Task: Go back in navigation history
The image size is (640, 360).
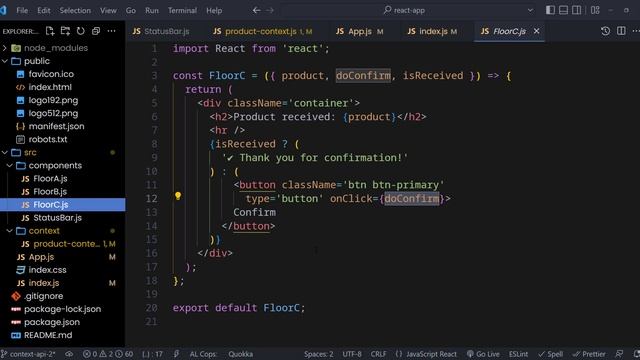Action: pos(256,10)
